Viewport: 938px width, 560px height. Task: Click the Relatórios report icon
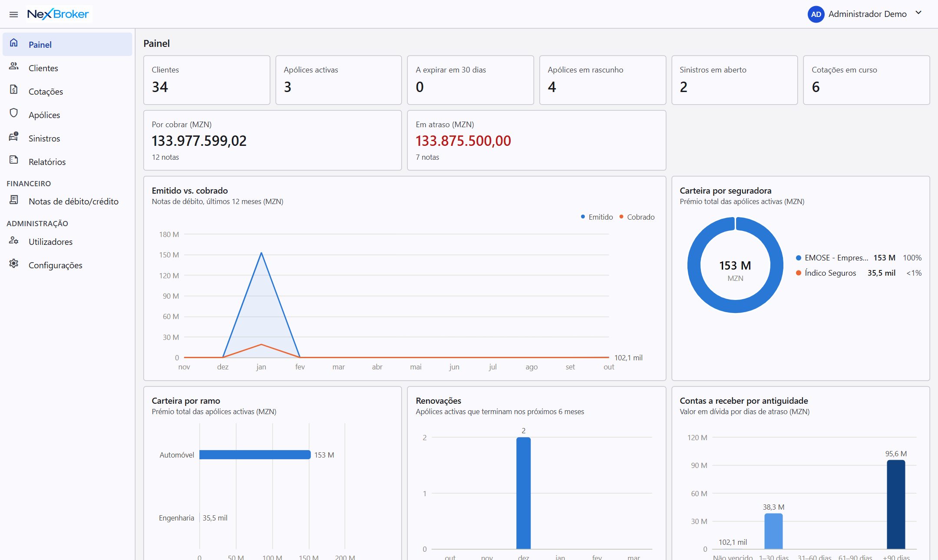coord(14,160)
